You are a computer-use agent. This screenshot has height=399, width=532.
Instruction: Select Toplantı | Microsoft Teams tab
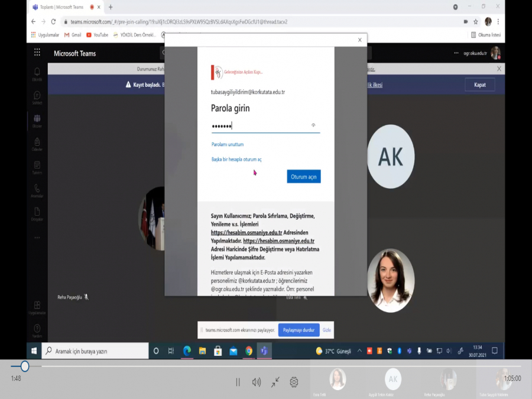(x=61, y=7)
